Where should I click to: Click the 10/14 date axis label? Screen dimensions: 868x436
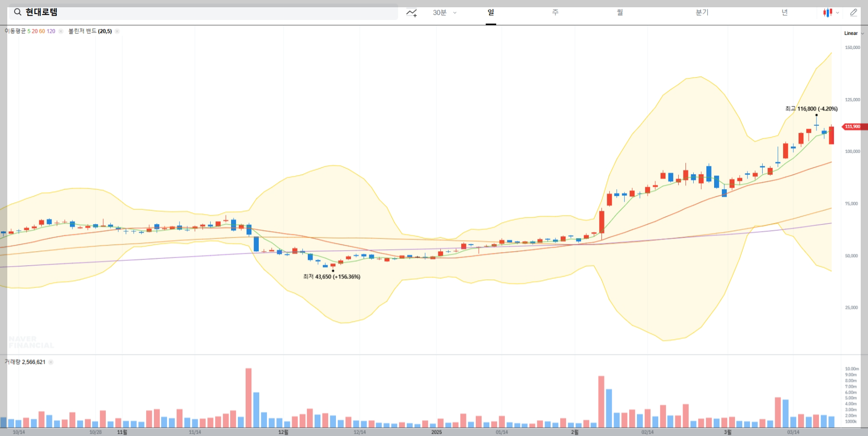(18, 432)
